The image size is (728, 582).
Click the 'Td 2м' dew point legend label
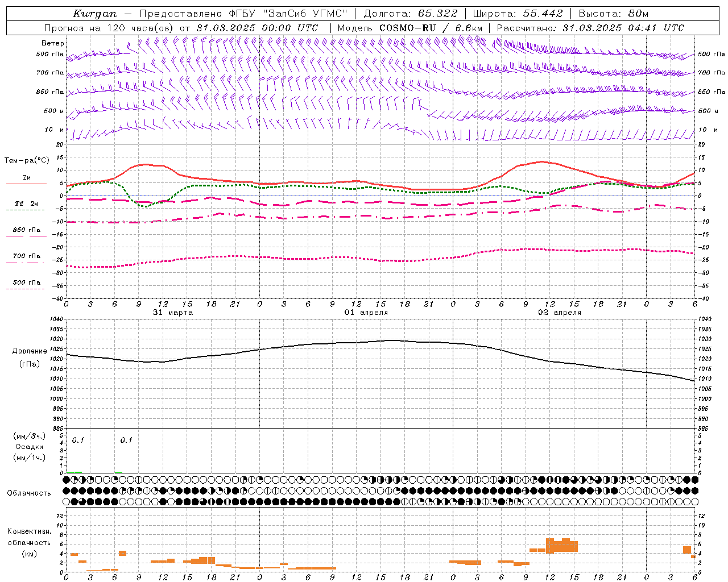26,203
